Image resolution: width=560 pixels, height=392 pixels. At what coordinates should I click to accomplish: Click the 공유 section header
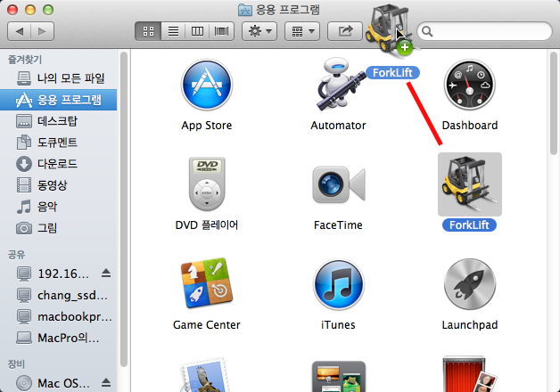16,255
